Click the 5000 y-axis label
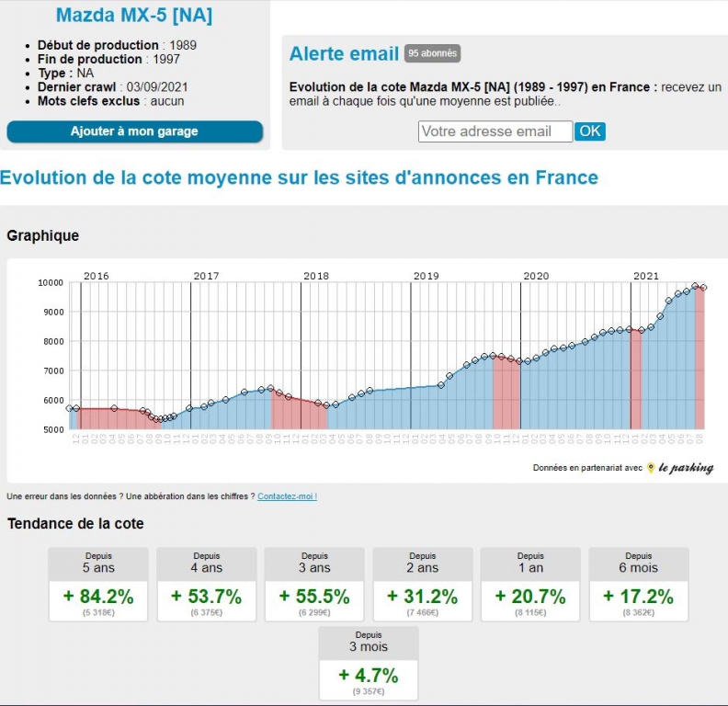The image size is (728, 706). pyautogui.click(x=53, y=429)
